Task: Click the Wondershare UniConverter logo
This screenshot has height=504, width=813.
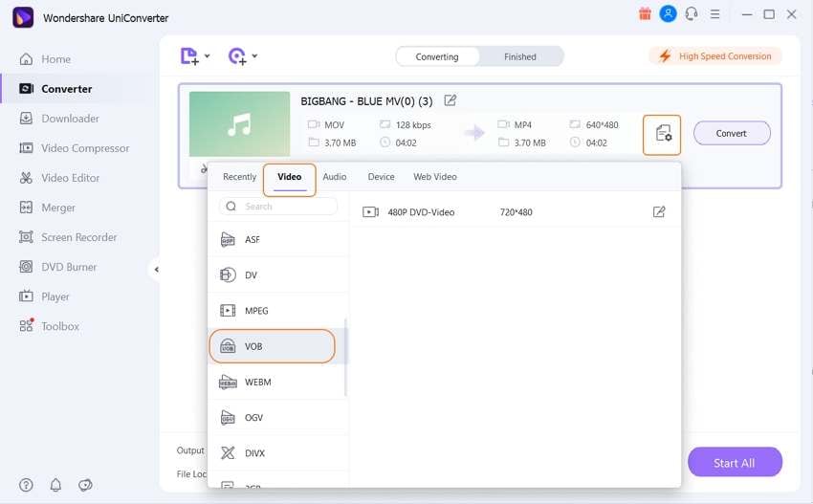Action: pyautogui.click(x=23, y=17)
